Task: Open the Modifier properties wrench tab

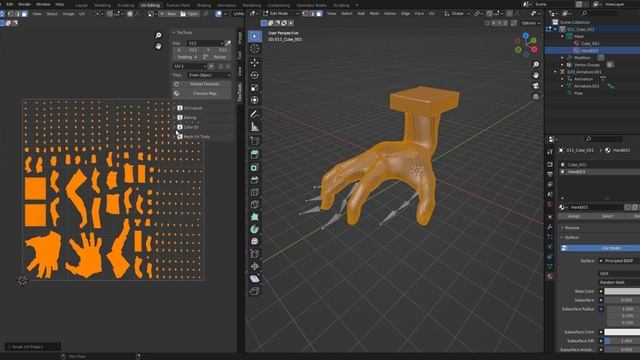Action: 550,227
